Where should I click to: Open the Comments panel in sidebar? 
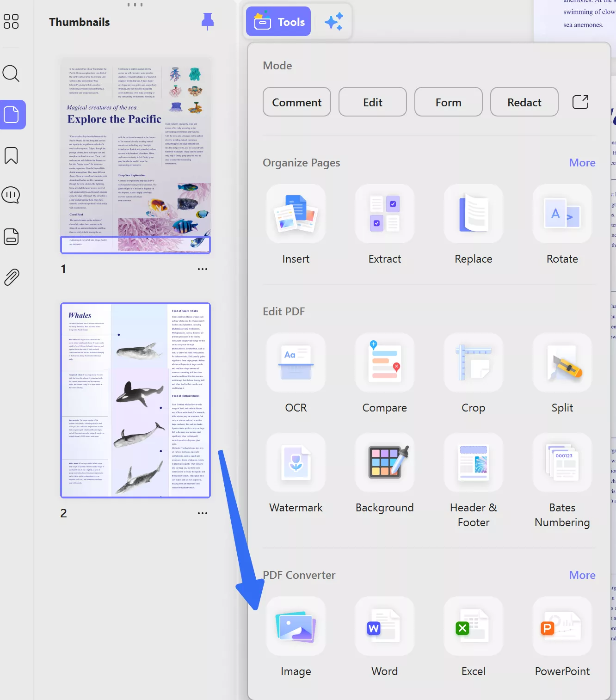tap(11, 195)
